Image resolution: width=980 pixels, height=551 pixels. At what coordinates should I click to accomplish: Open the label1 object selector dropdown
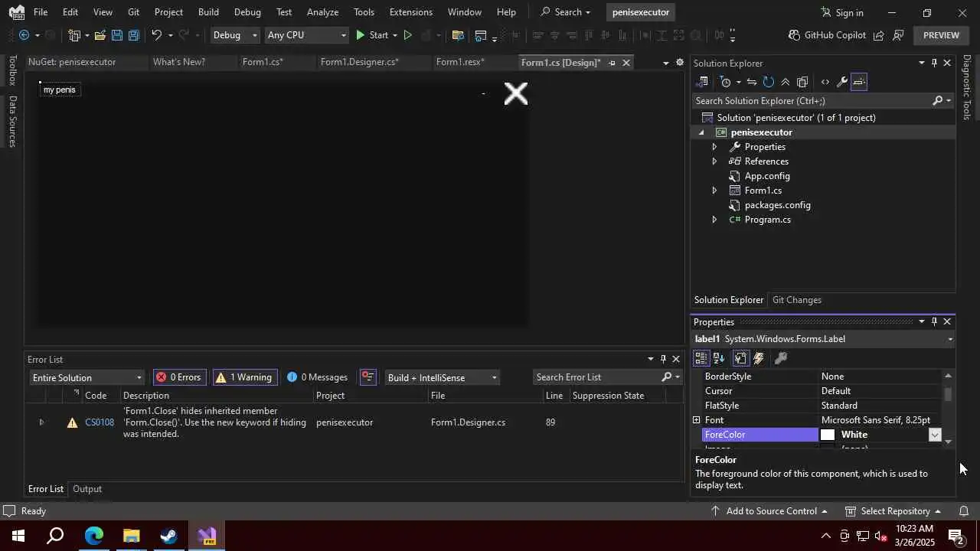(950, 339)
